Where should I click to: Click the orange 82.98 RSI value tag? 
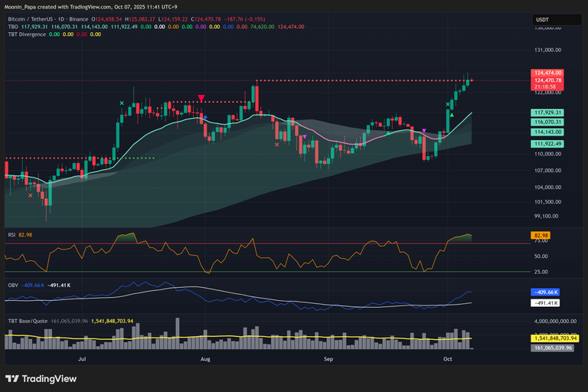click(541, 235)
